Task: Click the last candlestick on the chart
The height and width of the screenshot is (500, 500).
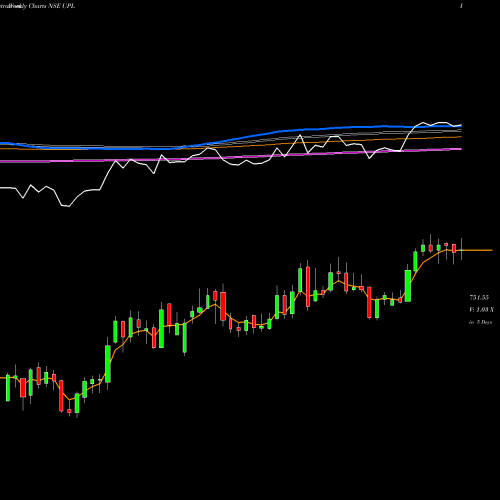Action: [x=462, y=250]
